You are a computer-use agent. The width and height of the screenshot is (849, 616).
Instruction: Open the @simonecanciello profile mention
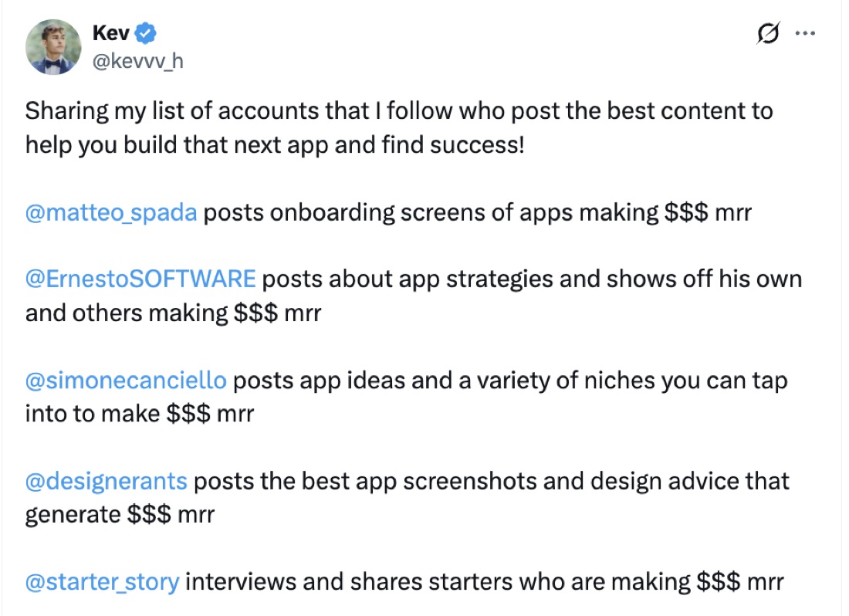click(x=126, y=381)
